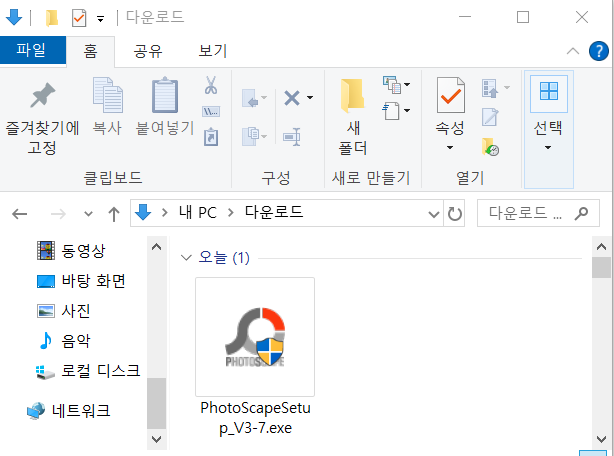The width and height of the screenshot is (614, 456).
Task: Click the 다운로드 search input field
Action: point(525,213)
